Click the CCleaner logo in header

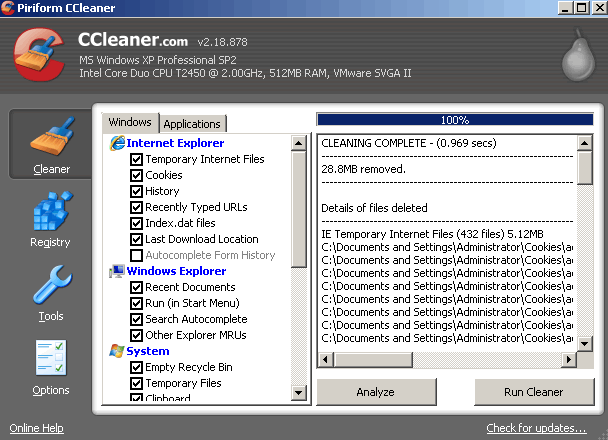click(x=39, y=54)
